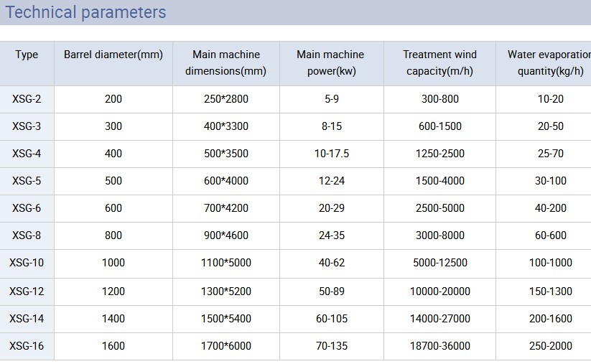The image size is (591, 364).
Task: Click the Barrel diameter(mm) column header
Action: [113, 55]
